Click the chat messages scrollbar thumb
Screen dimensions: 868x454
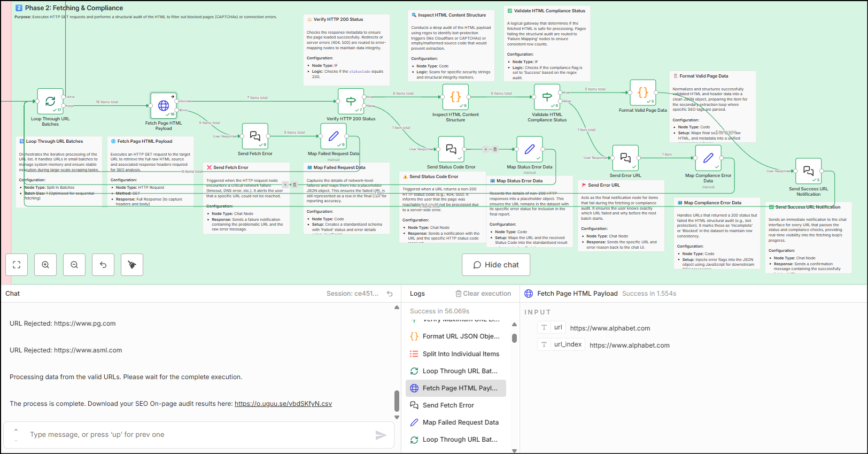397,401
